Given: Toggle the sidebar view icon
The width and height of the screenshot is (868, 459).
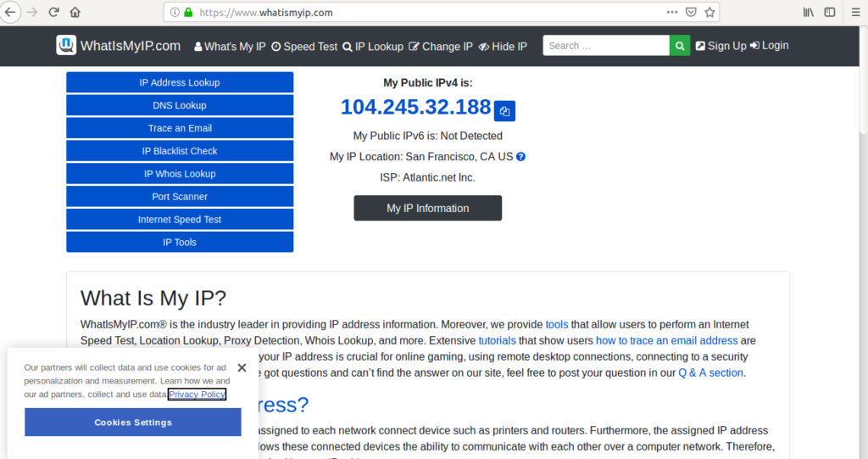Looking at the screenshot, I should 830,12.
